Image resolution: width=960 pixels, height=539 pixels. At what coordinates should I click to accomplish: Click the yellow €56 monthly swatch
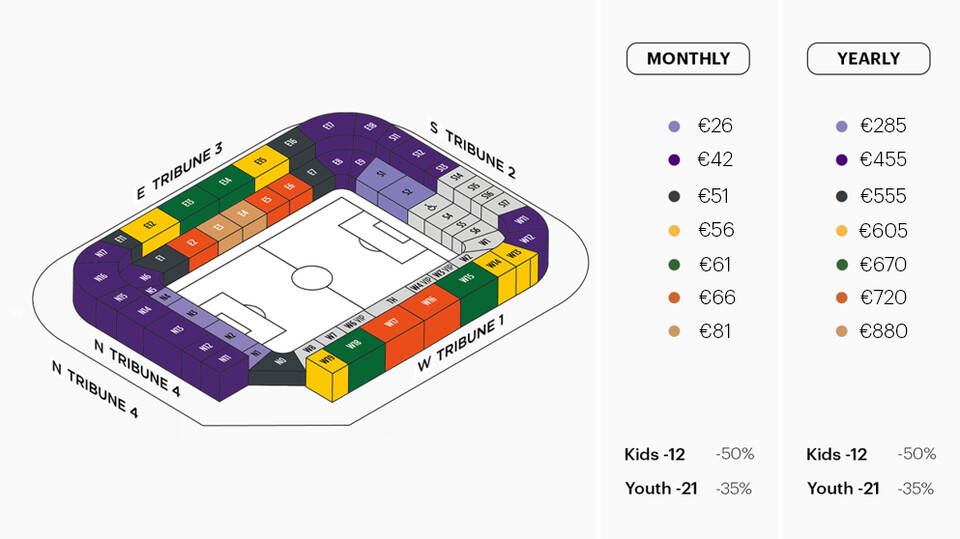pyautogui.click(x=675, y=231)
